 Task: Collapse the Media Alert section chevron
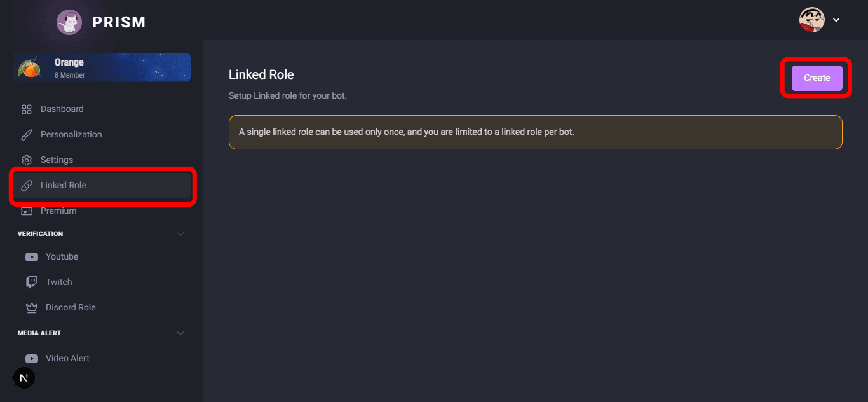coord(180,333)
